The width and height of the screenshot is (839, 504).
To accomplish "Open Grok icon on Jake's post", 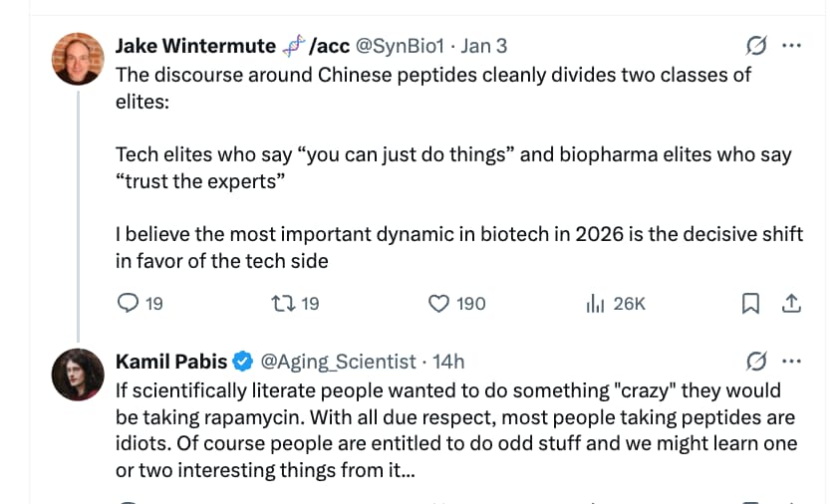I will point(756,46).
